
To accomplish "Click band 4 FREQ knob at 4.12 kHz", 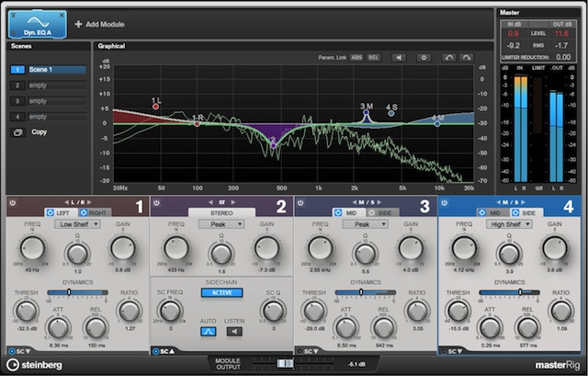I will point(464,248).
